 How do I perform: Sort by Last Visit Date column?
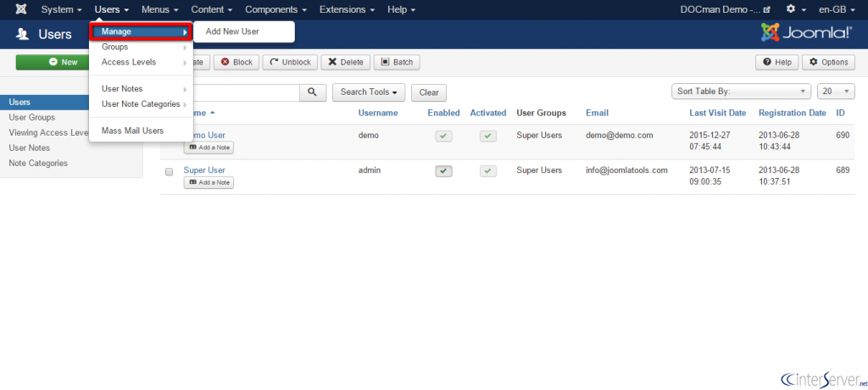pyautogui.click(x=718, y=113)
